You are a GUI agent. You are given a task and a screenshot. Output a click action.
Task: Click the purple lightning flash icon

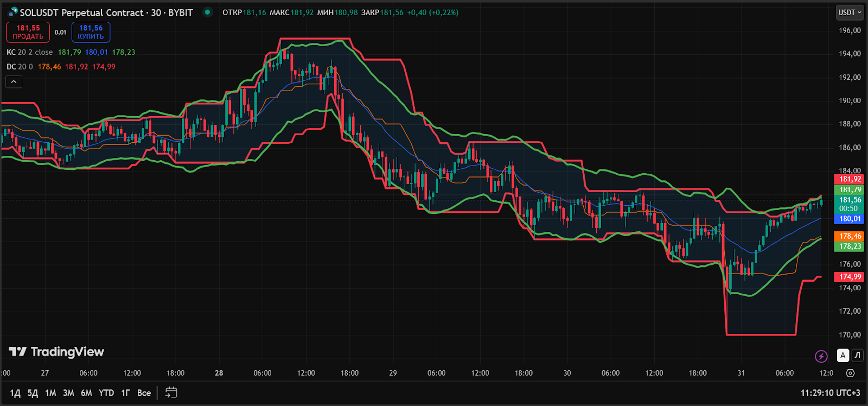pyautogui.click(x=821, y=356)
